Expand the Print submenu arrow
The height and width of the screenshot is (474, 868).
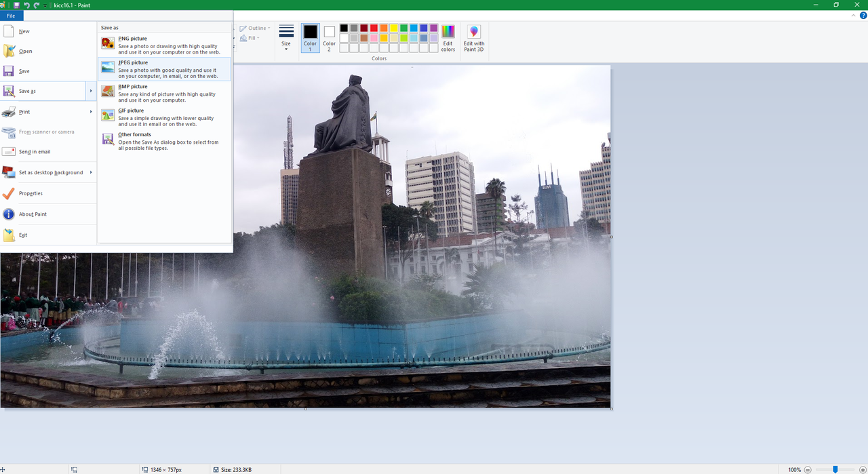coord(91,112)
